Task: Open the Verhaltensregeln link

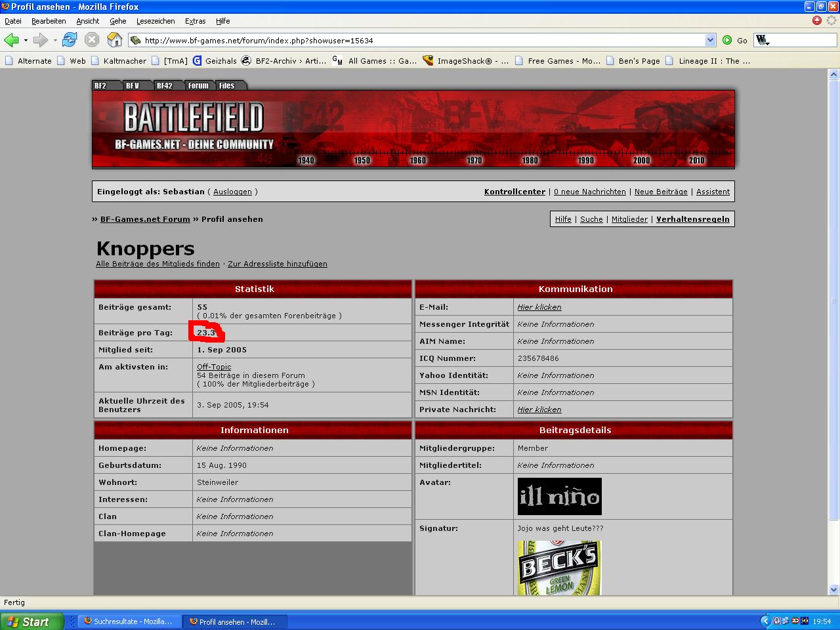Action: (693, 219)
